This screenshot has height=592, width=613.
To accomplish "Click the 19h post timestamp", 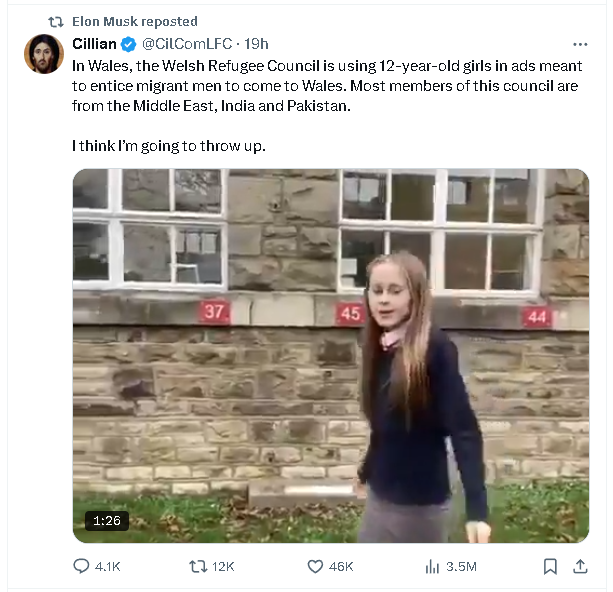I will pyautogui.click(x=255, y=44).
